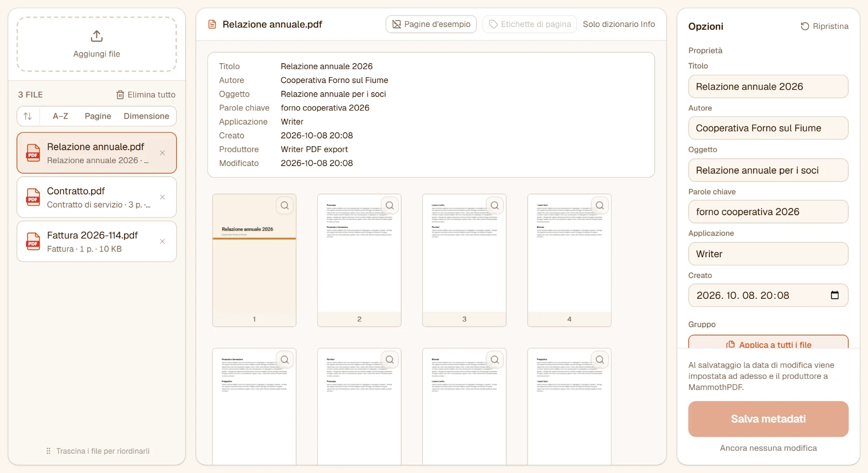Click the Ripristina reset button
The height and width of the screenshot is (473, 868).
click(x=824, y=26)
